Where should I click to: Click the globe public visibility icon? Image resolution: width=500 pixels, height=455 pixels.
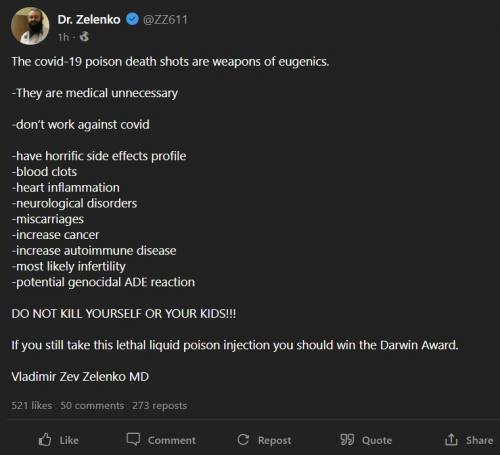84,36
